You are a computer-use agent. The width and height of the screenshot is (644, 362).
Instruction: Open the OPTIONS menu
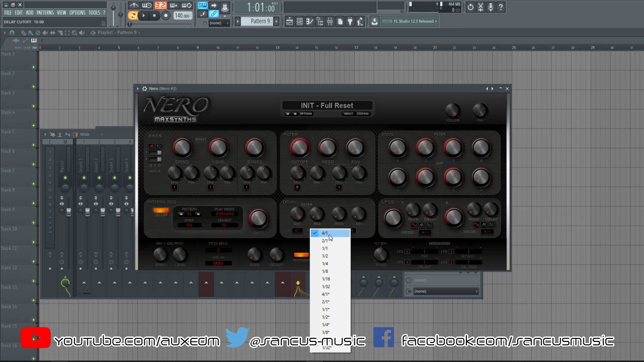77,13
